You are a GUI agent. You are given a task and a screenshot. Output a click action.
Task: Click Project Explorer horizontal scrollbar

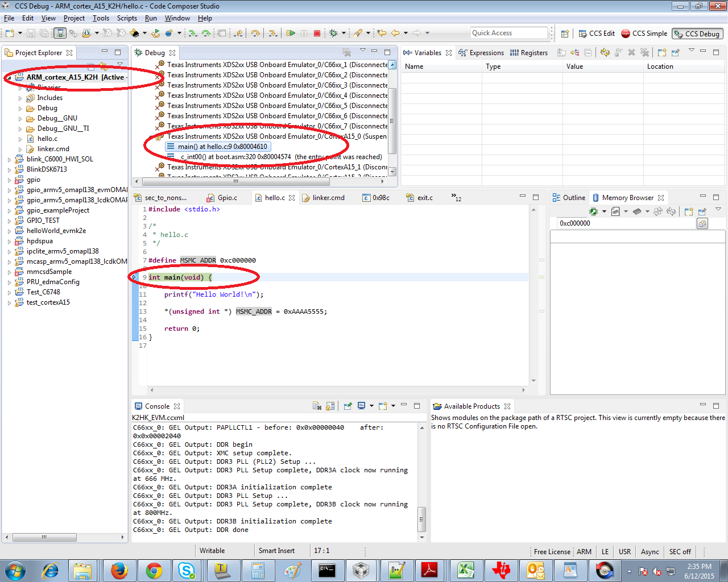point(44,537)
